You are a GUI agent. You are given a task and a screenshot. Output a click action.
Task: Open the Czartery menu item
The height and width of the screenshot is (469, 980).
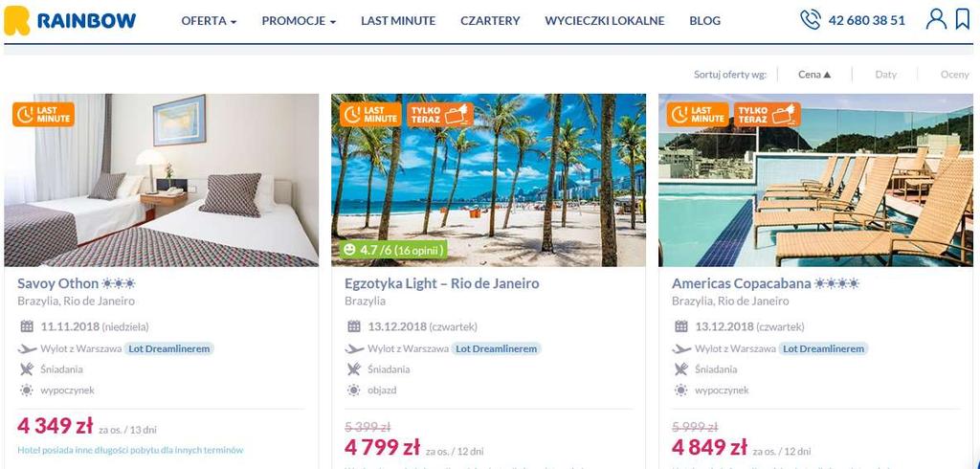pos(490,21)
